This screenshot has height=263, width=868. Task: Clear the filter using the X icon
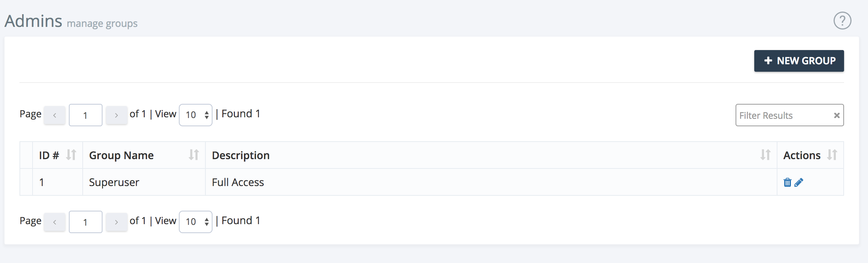tap(837, 115)
